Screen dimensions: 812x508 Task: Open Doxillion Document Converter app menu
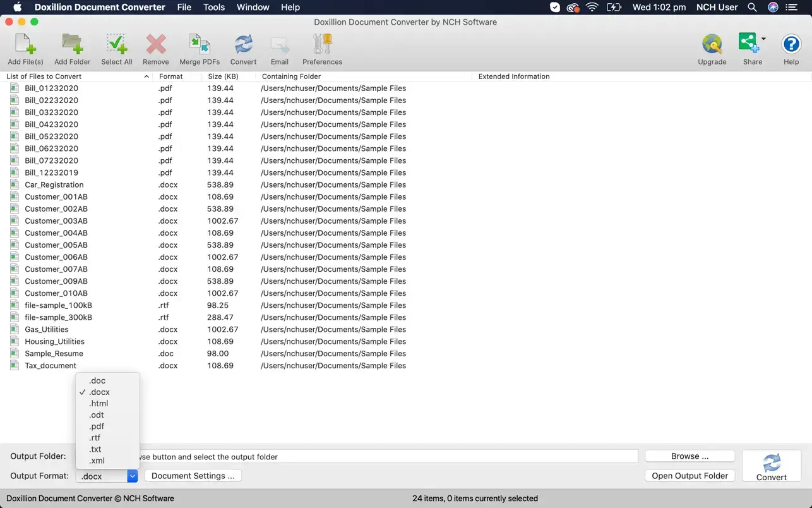100,8
